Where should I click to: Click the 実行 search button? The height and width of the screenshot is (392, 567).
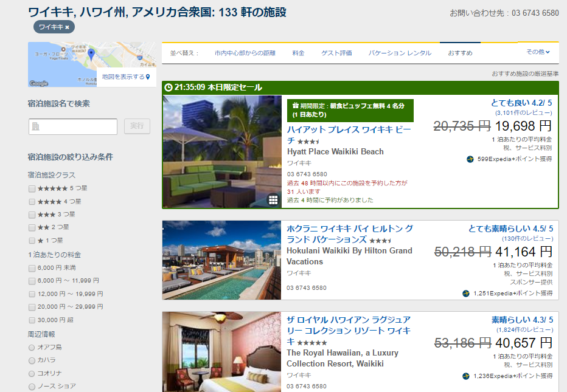pos(137,126)
